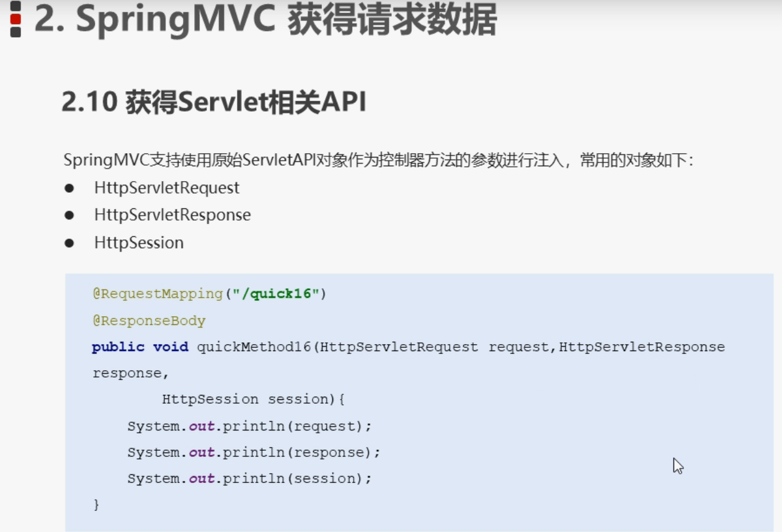Click the @RequestMapping("/quick16") annotation line

coord(210,293)
